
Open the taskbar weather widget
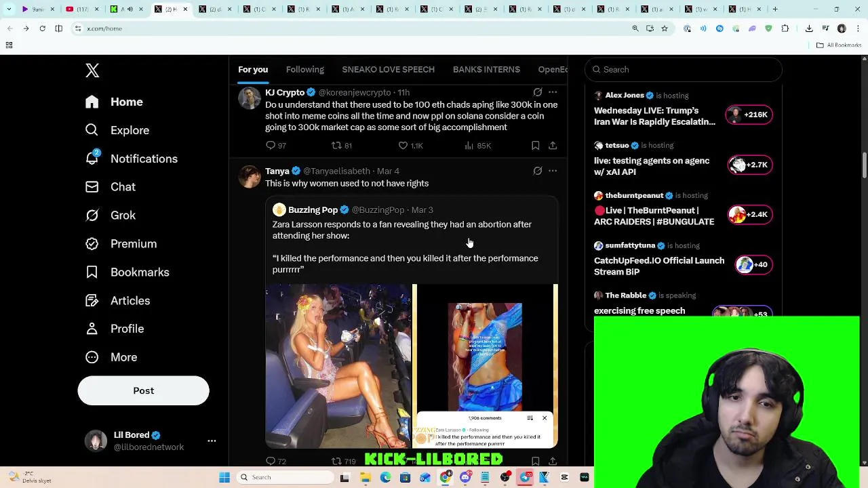coord(31,477)
